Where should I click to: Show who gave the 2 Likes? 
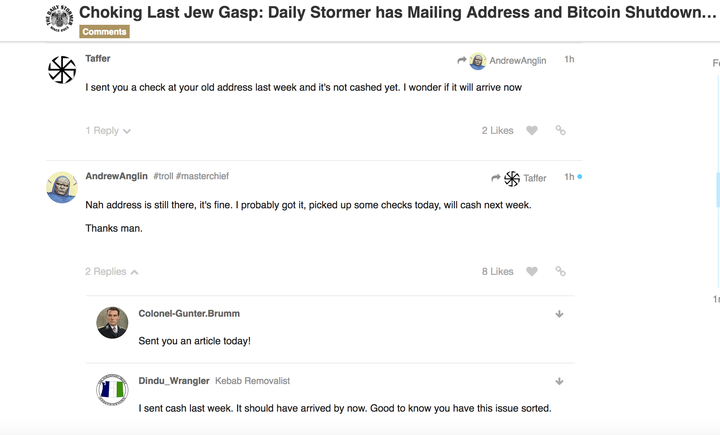click(x=497, y=130)
